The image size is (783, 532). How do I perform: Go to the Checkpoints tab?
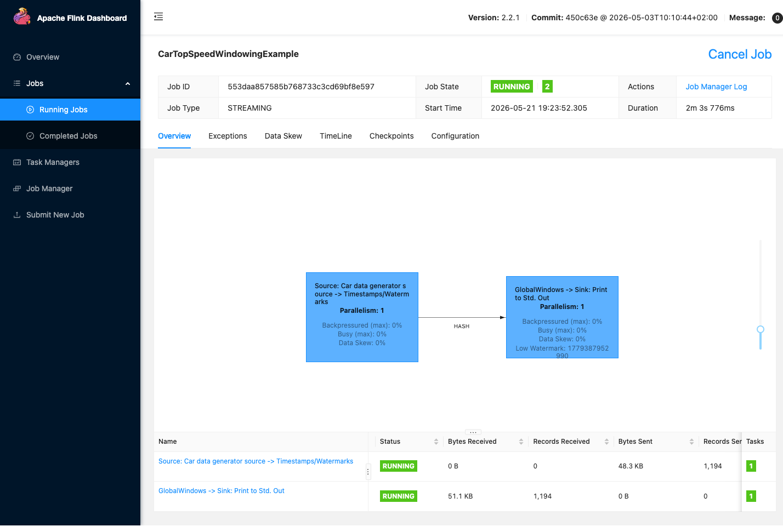(x=392, y=136)
